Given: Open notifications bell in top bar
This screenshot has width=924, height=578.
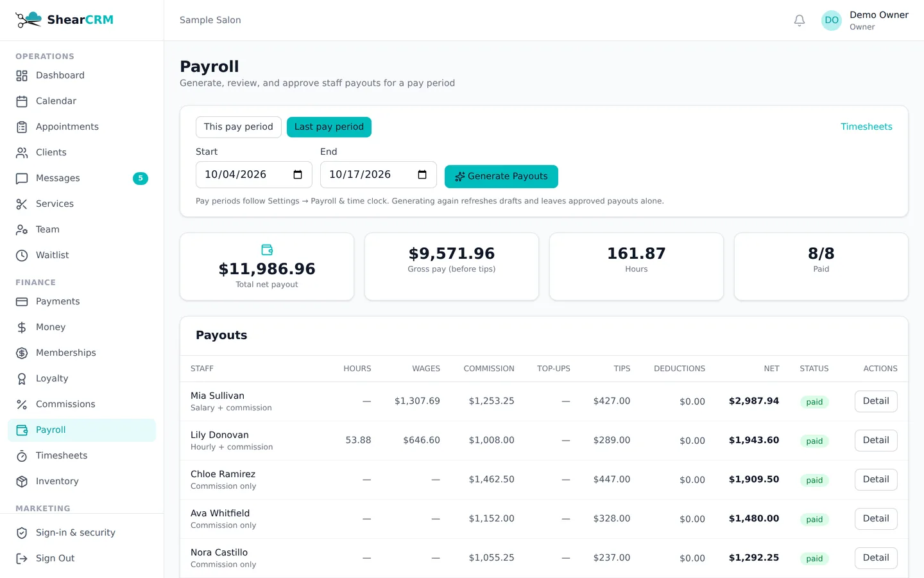Looking at the screenshot, I should click(800, 21).
